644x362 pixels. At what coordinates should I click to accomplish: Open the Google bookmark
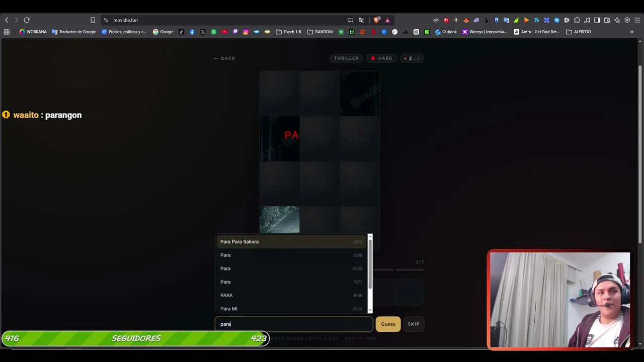[x=163, y=32]
